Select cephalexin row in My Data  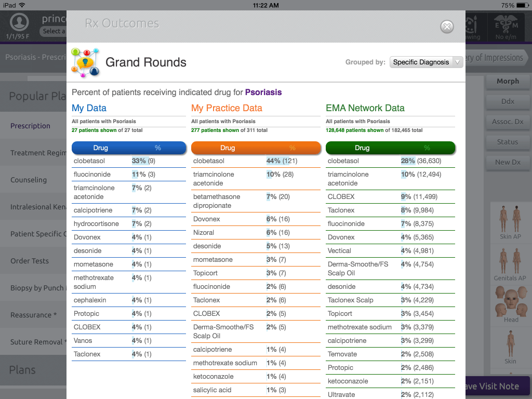pos(129,300)
